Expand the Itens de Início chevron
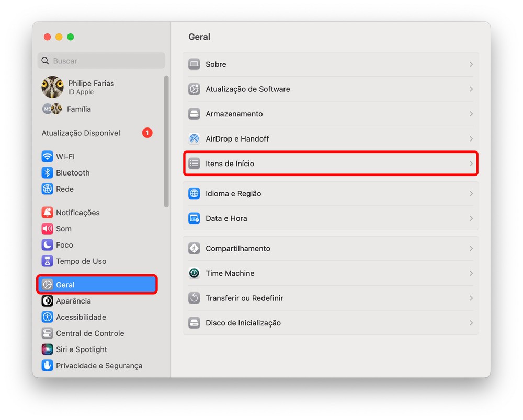 [471, 164]
